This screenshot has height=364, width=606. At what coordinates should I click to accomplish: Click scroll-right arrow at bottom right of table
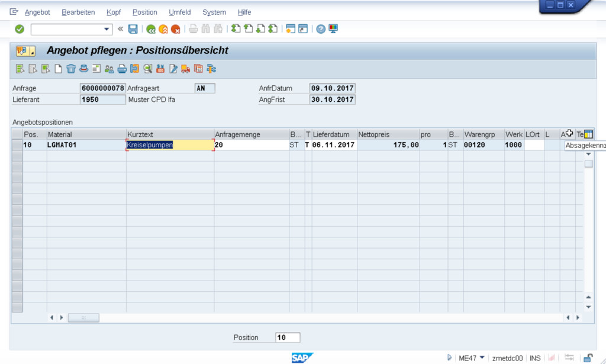coord(578,318)
